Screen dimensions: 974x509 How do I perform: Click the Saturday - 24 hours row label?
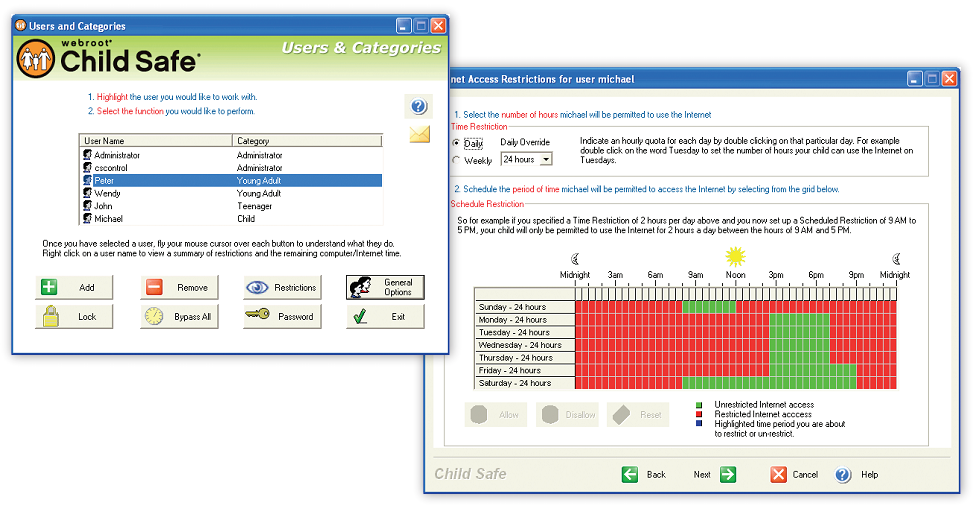(x=526, y=383)
